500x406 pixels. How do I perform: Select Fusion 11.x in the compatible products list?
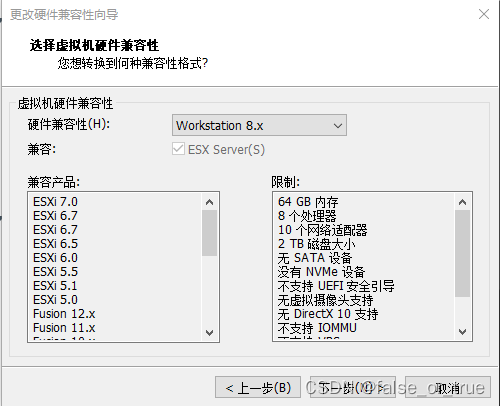pyautogui.click(x=64, y=328)
